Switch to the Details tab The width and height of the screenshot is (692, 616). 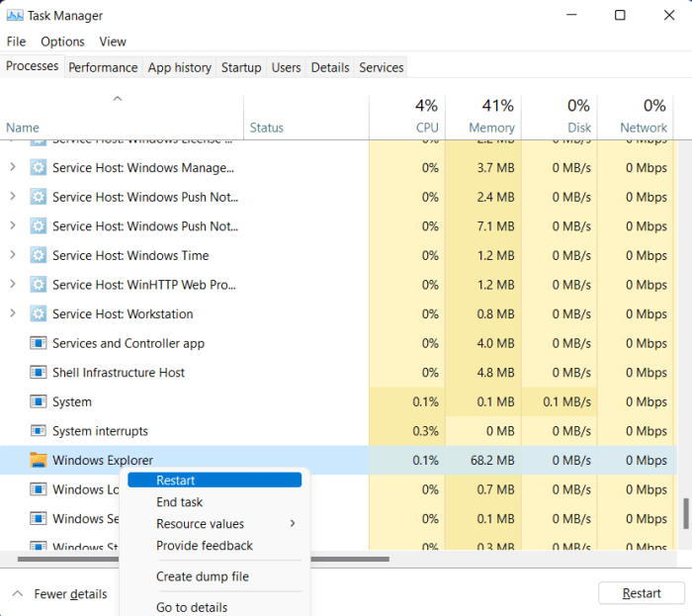click(x=330, y=67)
